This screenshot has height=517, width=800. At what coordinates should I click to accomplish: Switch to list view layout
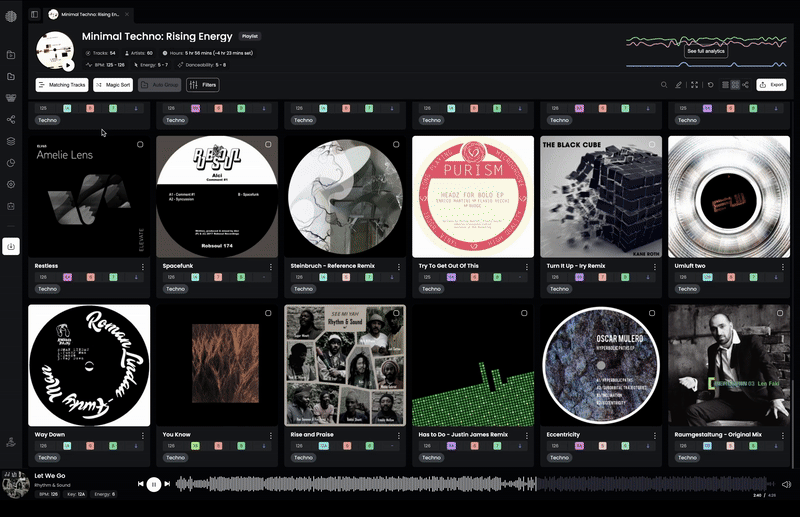[x=725, y=85]
